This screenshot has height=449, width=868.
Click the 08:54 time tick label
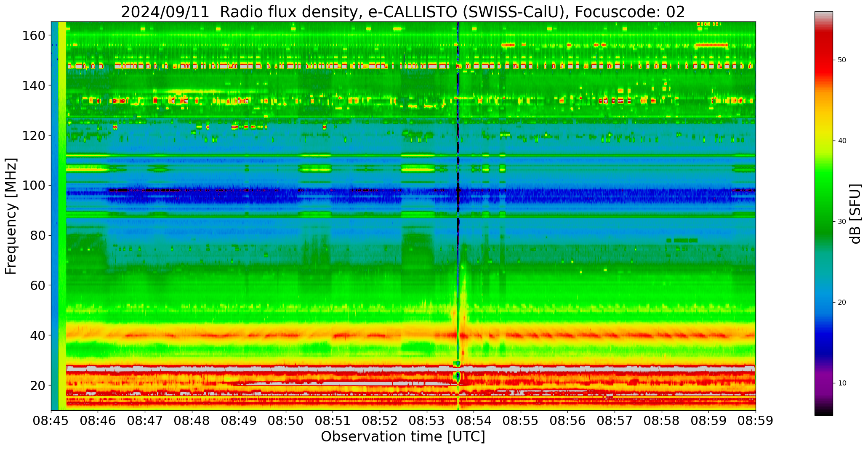474,421
